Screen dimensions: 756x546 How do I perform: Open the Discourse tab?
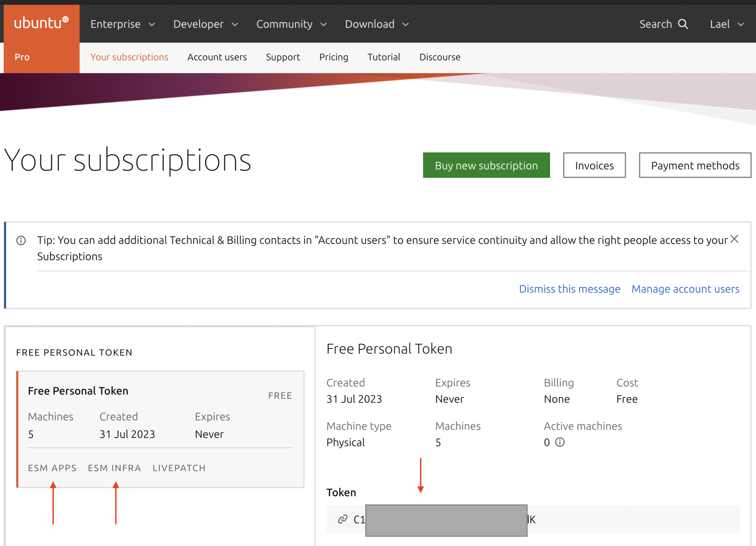(x=440, y=57)
